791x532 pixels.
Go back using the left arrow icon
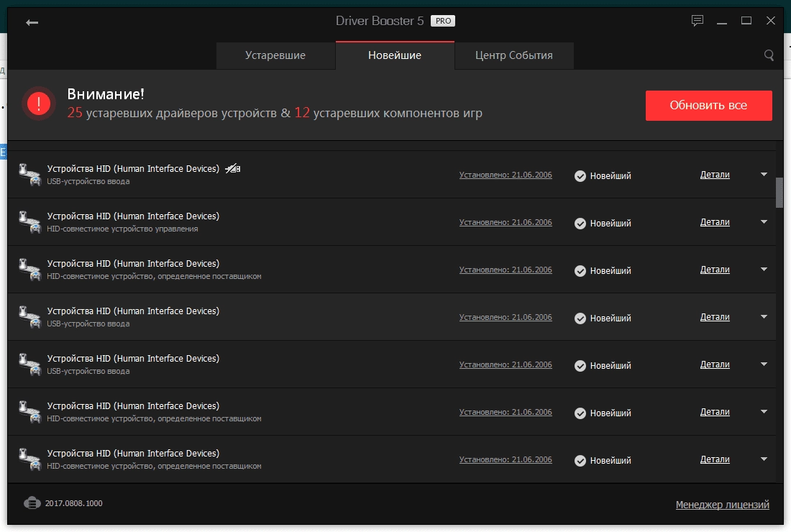click(32, 22)
